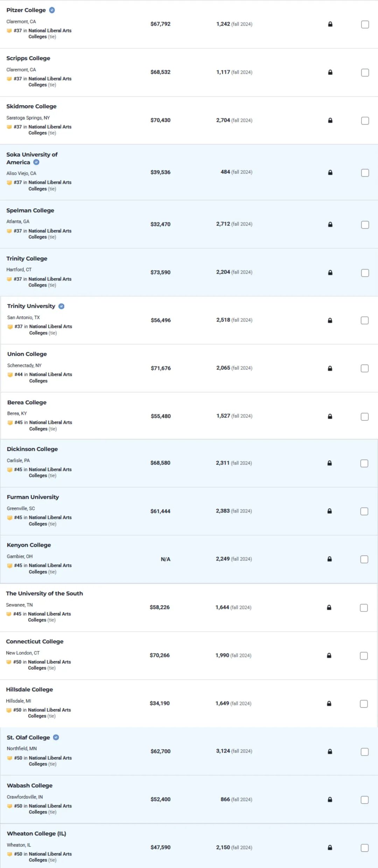378x868 pixels.
Task: Open the Scripps College profile link
Action: click(x=28, y=58)
